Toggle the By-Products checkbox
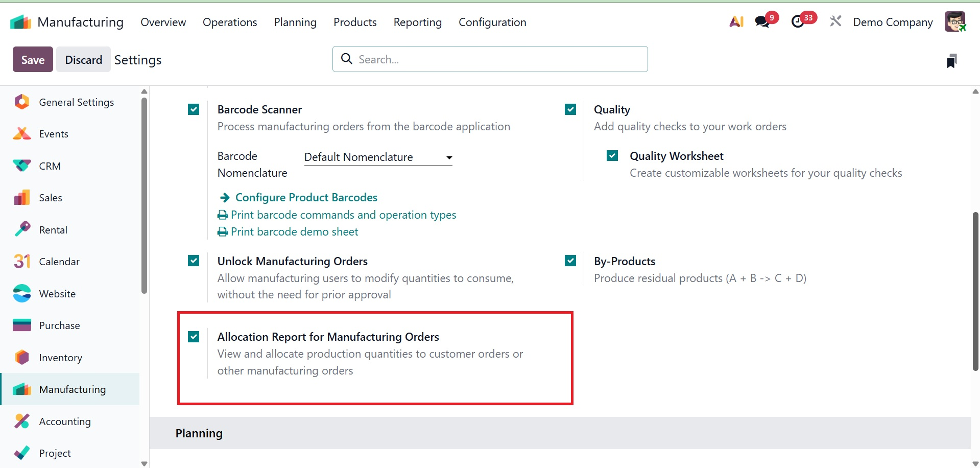Viewport: 980px width, 468px height. click(570, 261)
